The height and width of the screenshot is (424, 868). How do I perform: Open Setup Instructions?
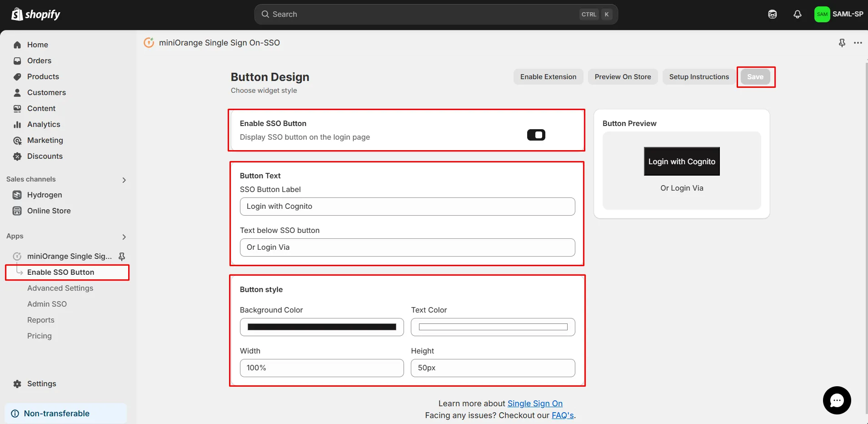click(x=699, y=77)
